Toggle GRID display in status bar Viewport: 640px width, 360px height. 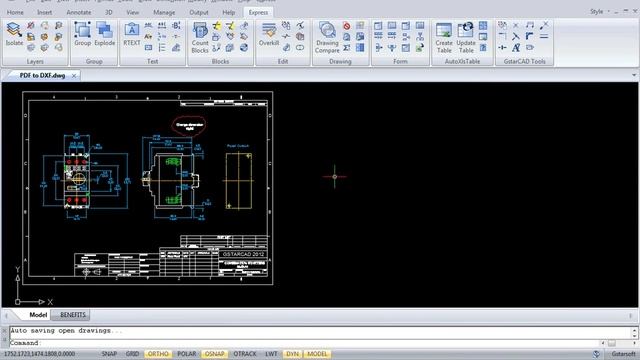[x=132, y=354]
